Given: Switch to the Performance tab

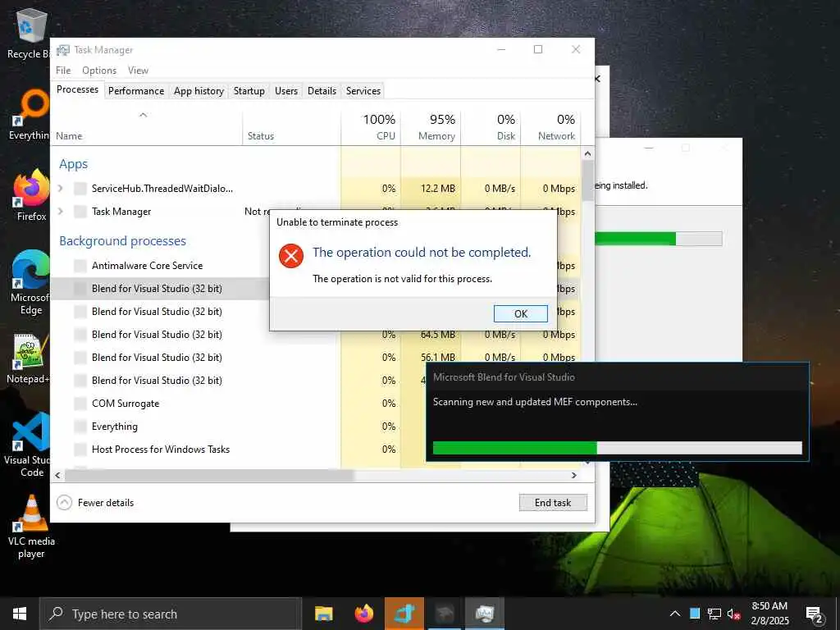Looking at the screenshot, I should [136, 91].
